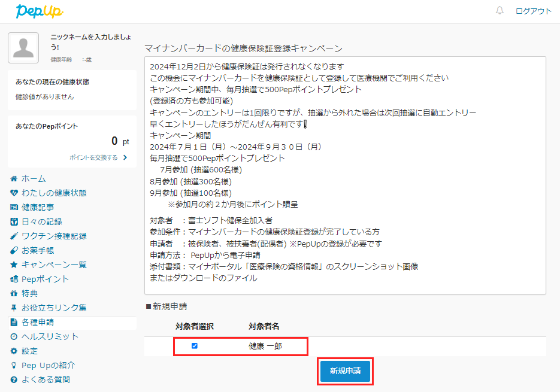Open ヘルスリミット in the sidebar
This screenshot has height=392, width=560.
coord(50,336)
